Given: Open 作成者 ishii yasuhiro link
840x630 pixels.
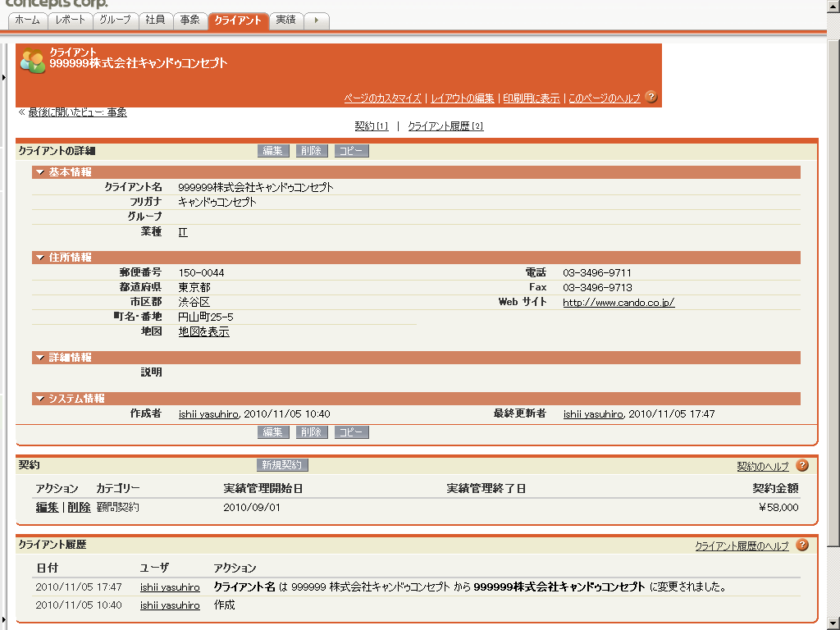Looking at the screenshot, I should pos(208,414).
